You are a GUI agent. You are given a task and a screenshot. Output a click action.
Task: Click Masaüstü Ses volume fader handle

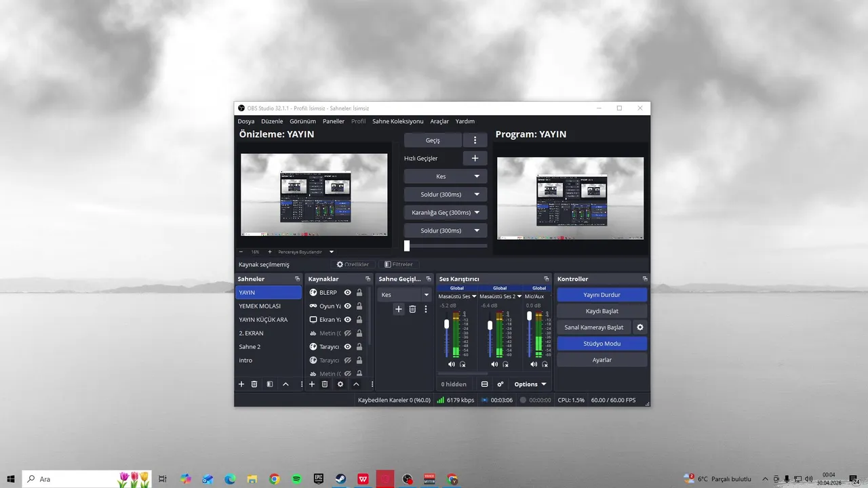point(446,324)
